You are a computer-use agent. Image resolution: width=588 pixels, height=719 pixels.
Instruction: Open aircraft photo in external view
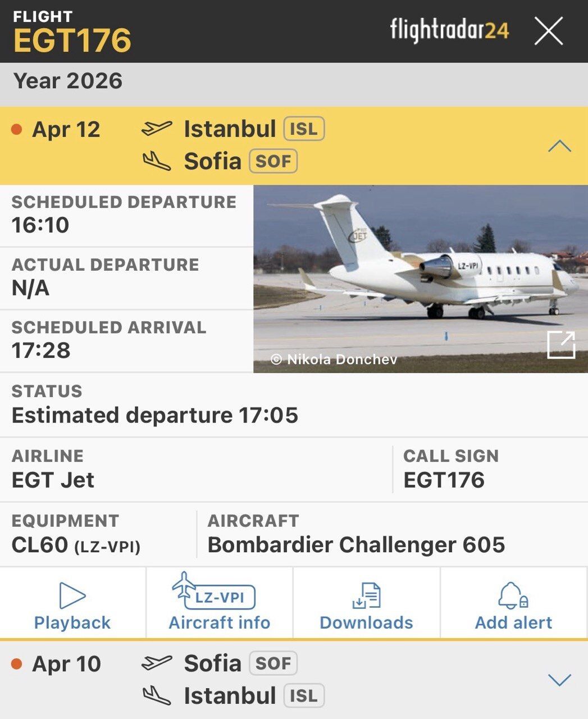click(x=561, y=344)
